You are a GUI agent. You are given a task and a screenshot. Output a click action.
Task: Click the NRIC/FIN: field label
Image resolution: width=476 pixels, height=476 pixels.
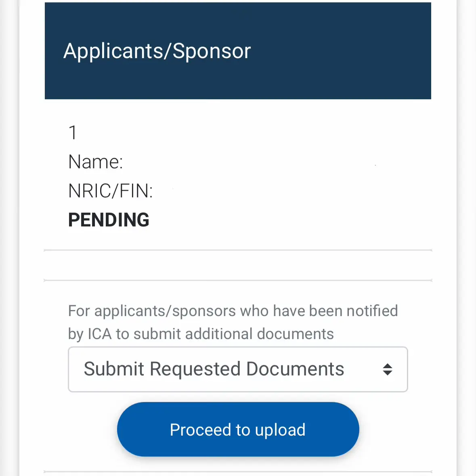pos(111,191)
